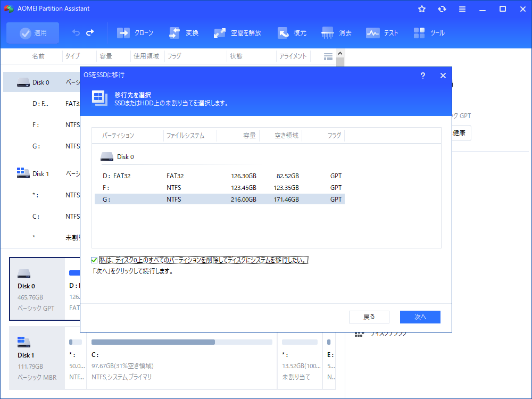Open the hamburger menu in the title bar
This screenshot has width=532, height=399.
click(x=462, y=9)
